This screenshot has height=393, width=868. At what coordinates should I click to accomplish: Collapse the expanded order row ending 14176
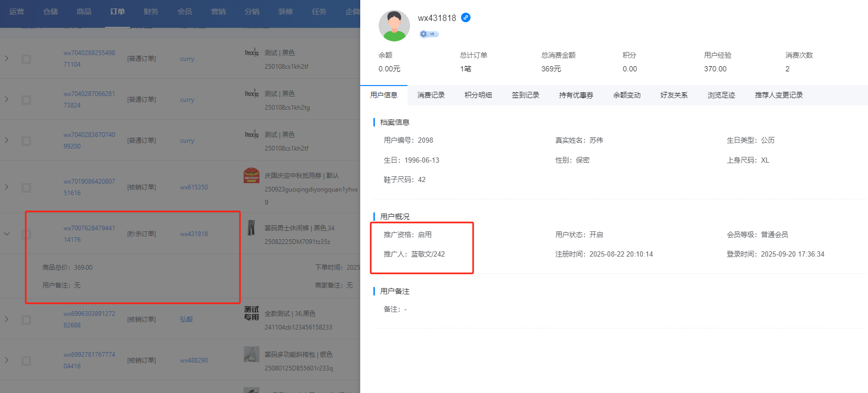pos(7,233)
